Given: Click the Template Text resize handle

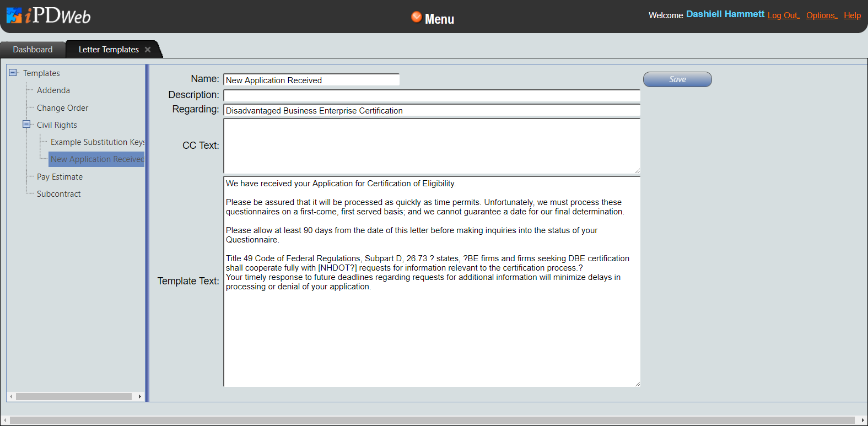Looking at the screenshot, I should [x=637, y=384].
